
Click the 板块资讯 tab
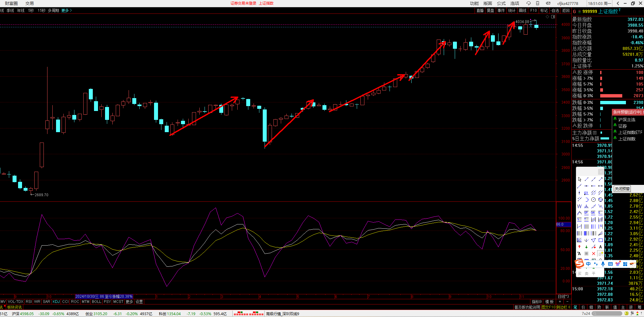coord(14,307)
